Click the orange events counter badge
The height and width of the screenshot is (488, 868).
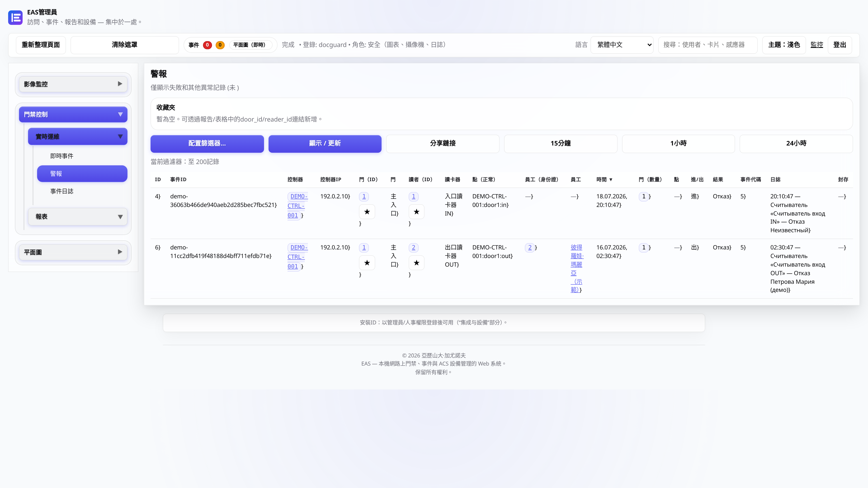220,45
